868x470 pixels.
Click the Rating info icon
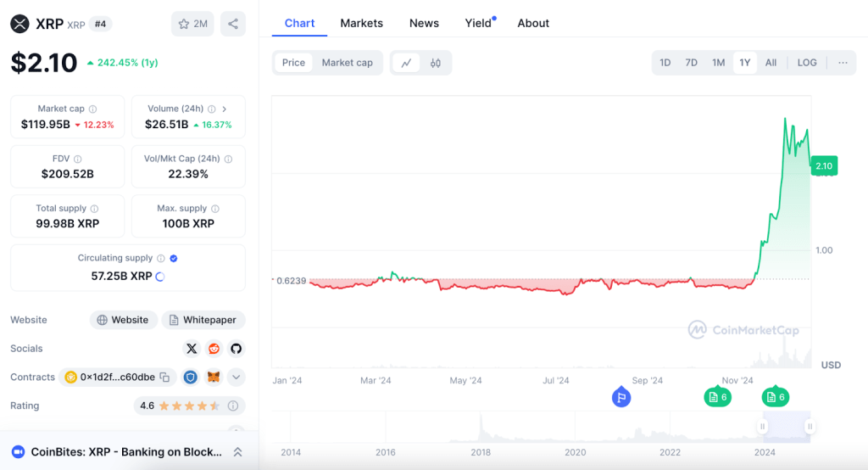click(x=233, y=406)
